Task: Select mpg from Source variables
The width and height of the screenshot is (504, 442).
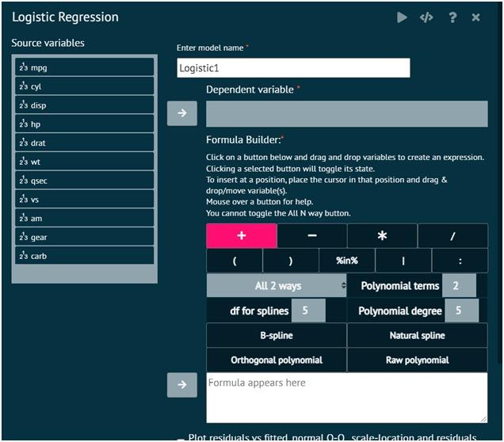Action: click(84, 67)
